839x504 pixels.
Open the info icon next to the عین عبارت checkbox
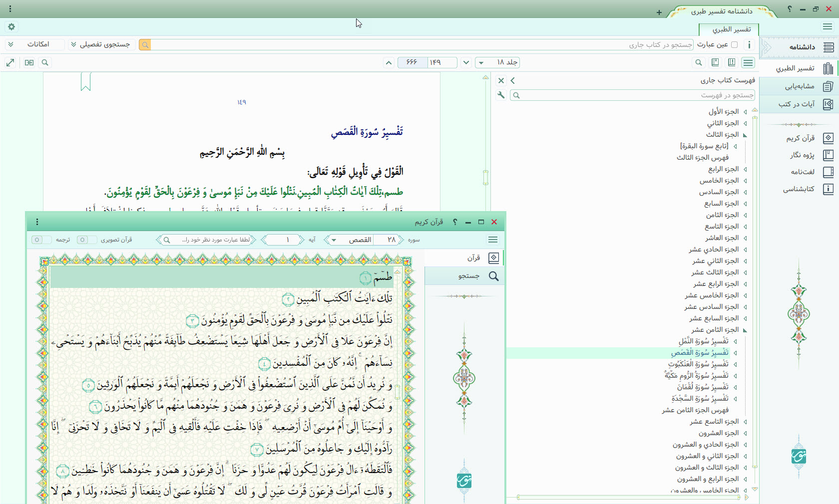(749, 45)
